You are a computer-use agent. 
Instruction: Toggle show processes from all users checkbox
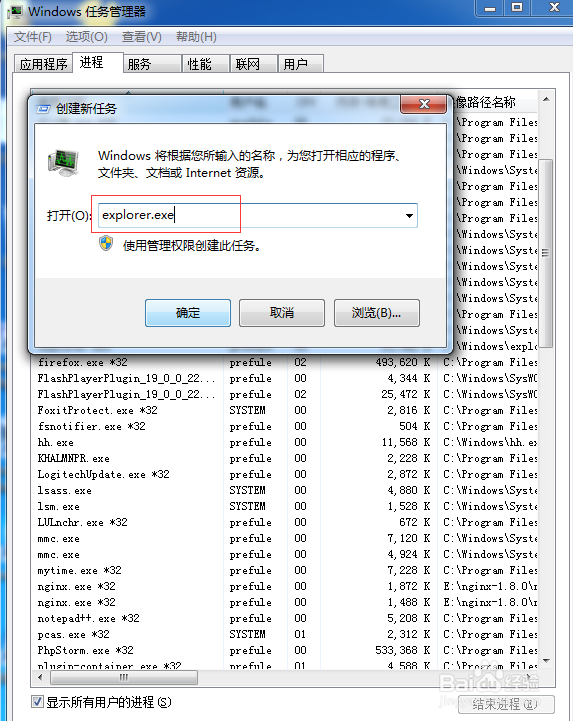click(x=37, y=702)
